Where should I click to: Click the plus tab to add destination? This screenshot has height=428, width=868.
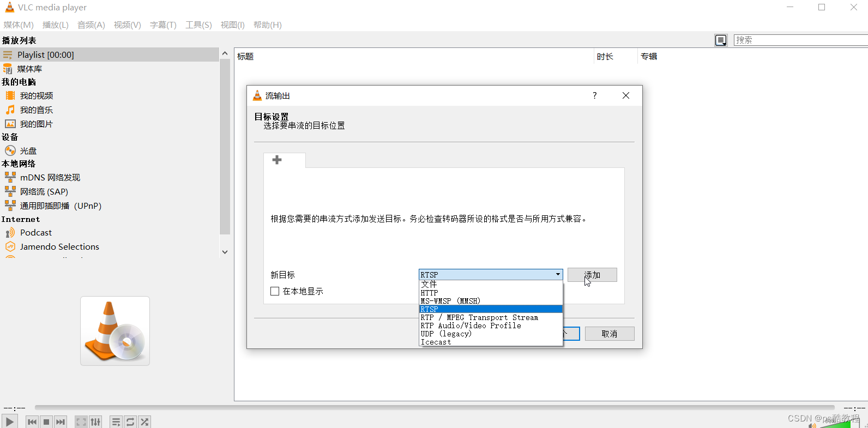pos(277,160)
